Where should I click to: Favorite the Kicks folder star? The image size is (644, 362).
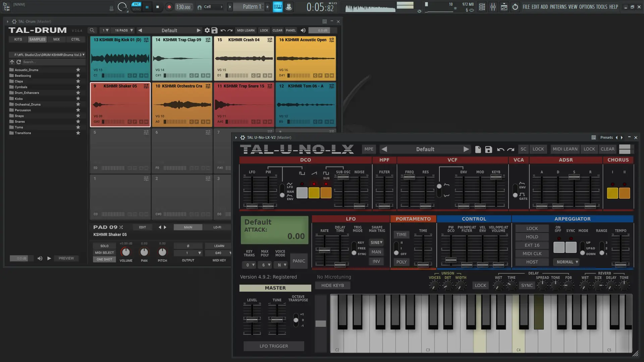tap(78, 99)
